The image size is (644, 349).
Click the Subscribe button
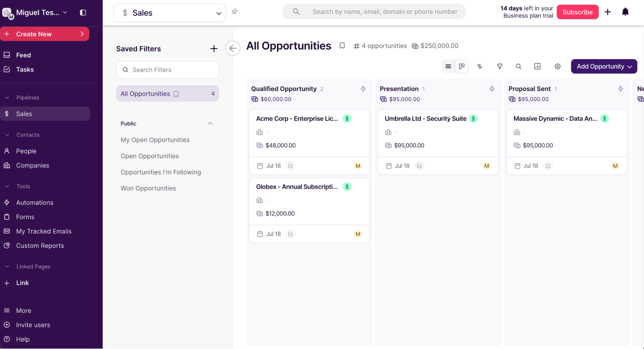pos(577,12)
